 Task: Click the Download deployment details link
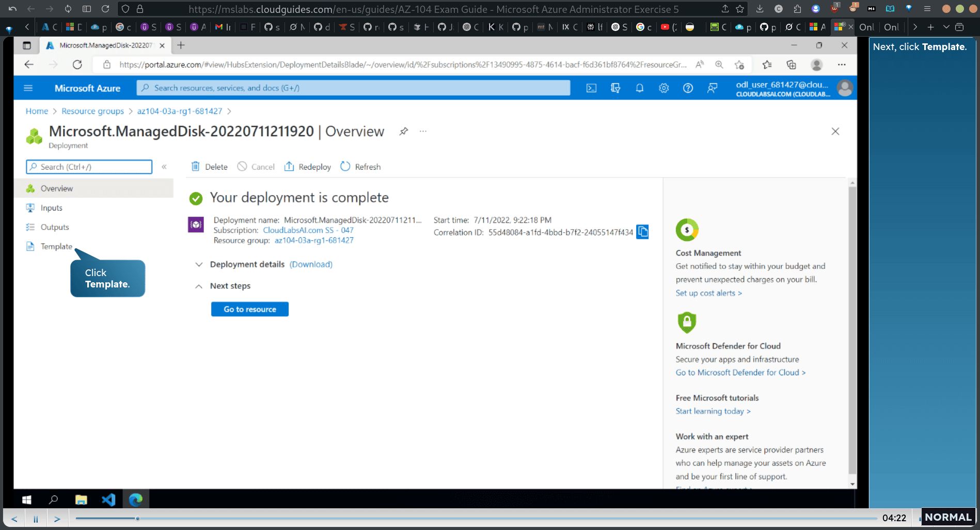(x=311, y=264)
